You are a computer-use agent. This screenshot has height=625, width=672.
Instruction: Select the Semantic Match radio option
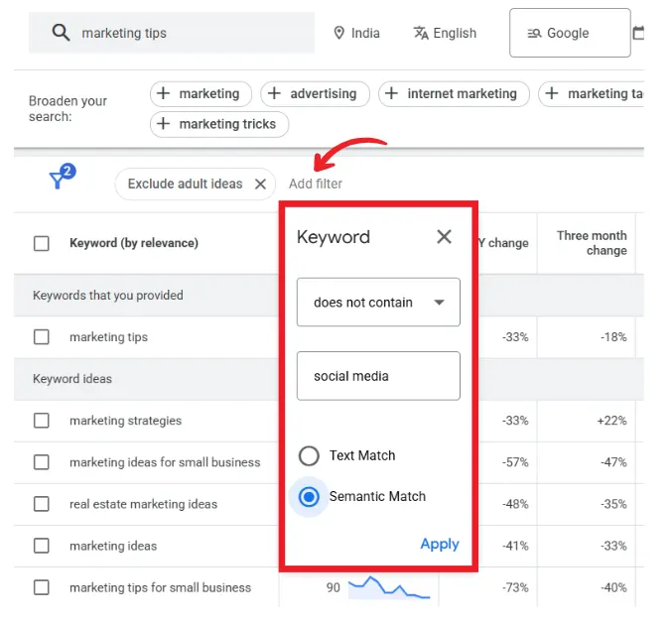click(x=310, y=496)
